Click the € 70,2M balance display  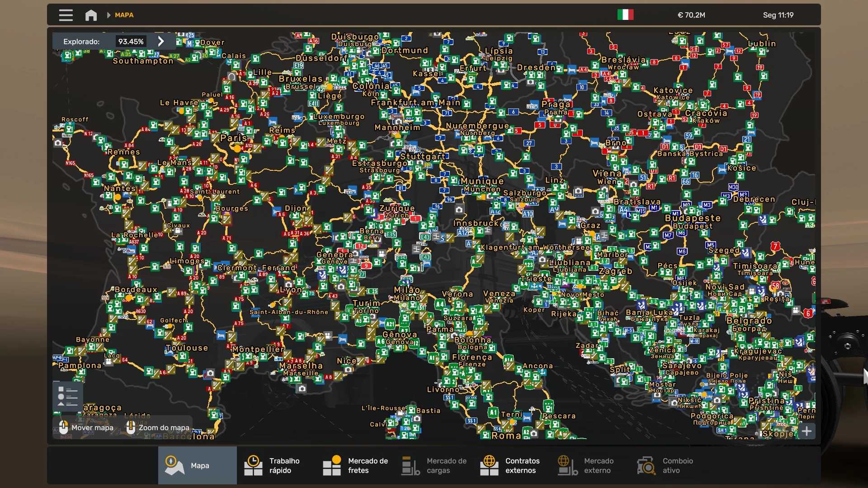(x=691, y=15)
